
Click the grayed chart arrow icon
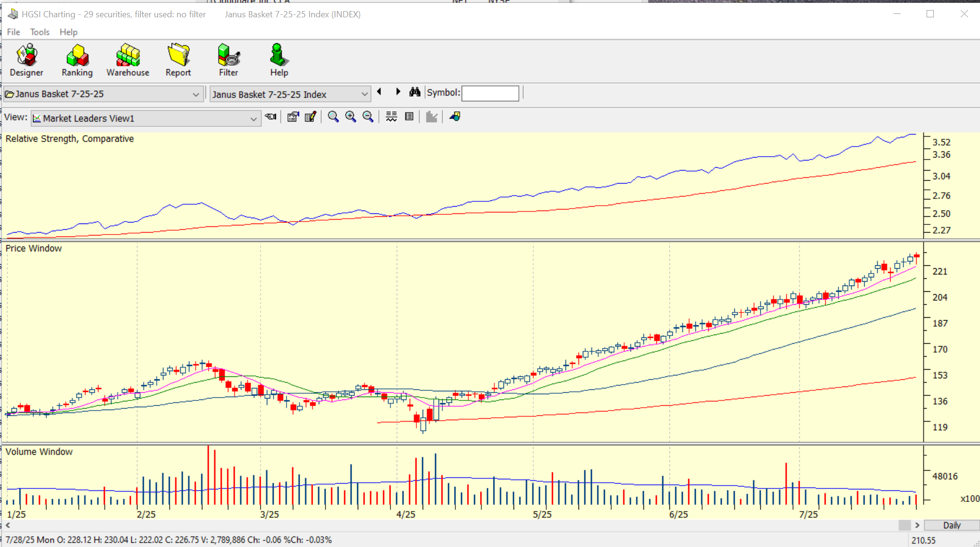pyautogui.click(x=431, y=117)
